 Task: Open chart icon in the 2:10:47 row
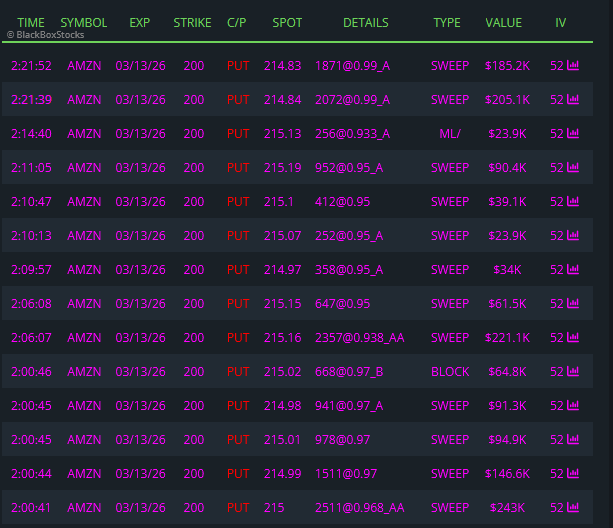click(x=573, y=201)
